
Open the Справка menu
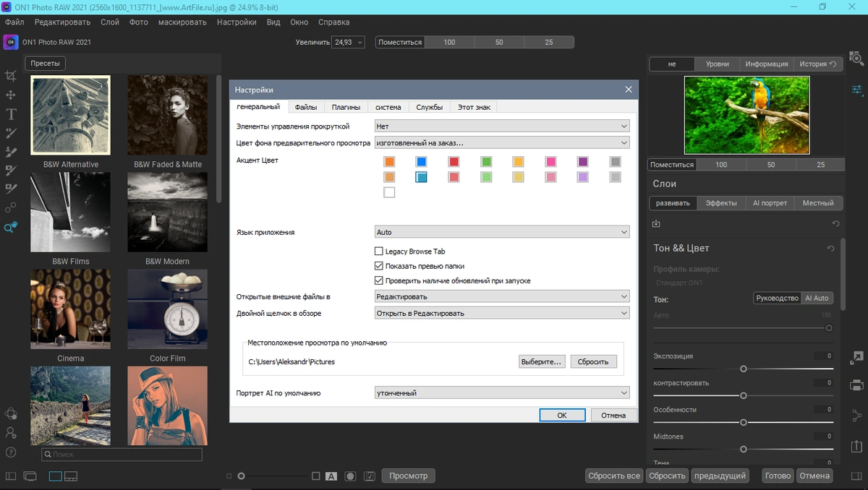coord(333,22)
